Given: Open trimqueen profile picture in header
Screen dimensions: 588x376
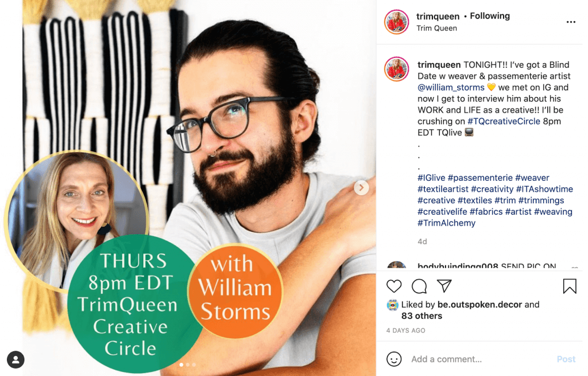Looking at the screenshot, I should pos(396,22).
